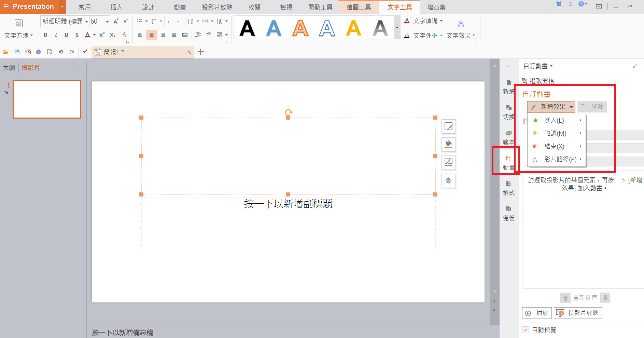The image size is (644, 338).
Task: Clear text formatting eraser icon
Action: (125, 35)
